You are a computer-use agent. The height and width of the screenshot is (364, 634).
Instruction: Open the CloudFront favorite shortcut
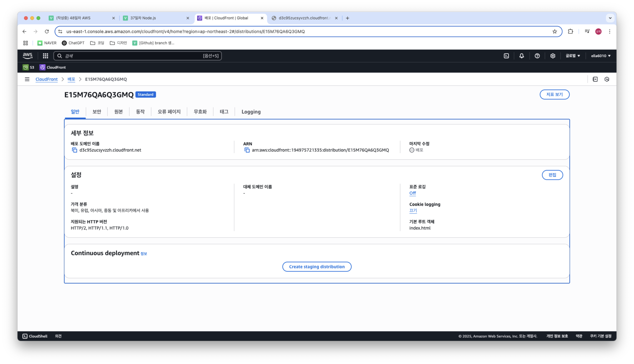tap(53, 67)
